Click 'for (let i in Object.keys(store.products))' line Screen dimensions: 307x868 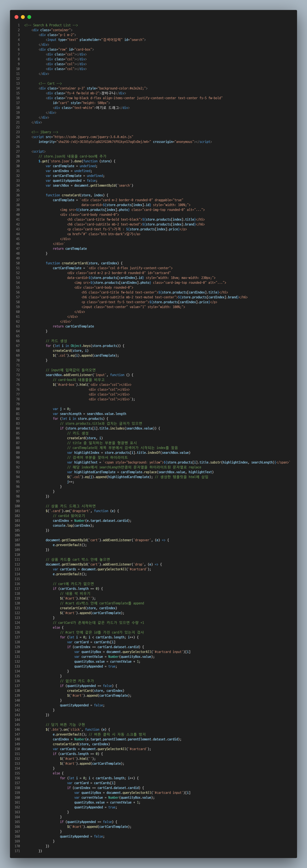point(85,346)
